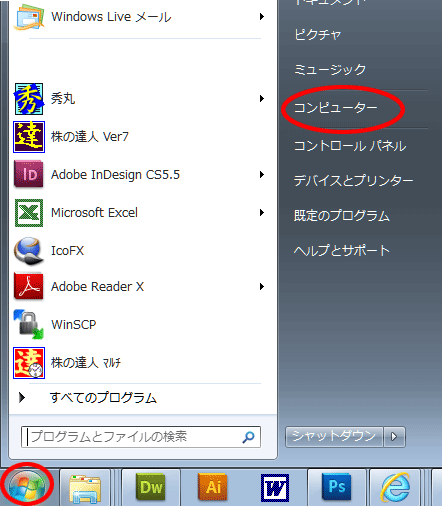
Task: Expand the Windows Live メール submenu arrow
Action: 262,16
